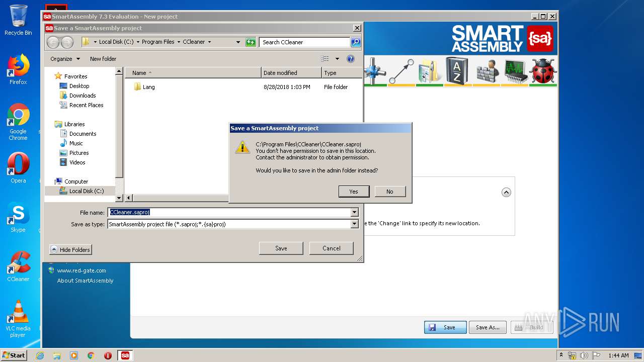Image resolution: width=644 pixels, height=362 pixels.
Task: Collapse the panel using the round chevron button
Action: [506, 192]
